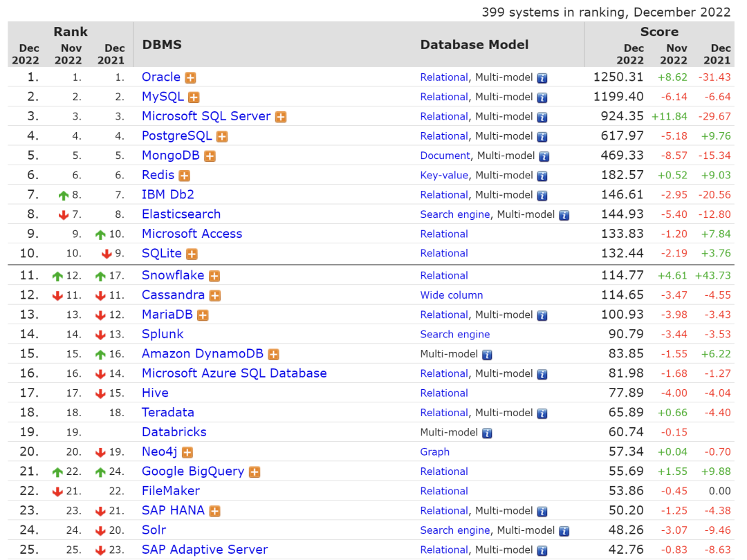Screen dimensions: 747x560
Task: Click the info icon in Microsoft Azure SQL Database row
Action: 542,374
